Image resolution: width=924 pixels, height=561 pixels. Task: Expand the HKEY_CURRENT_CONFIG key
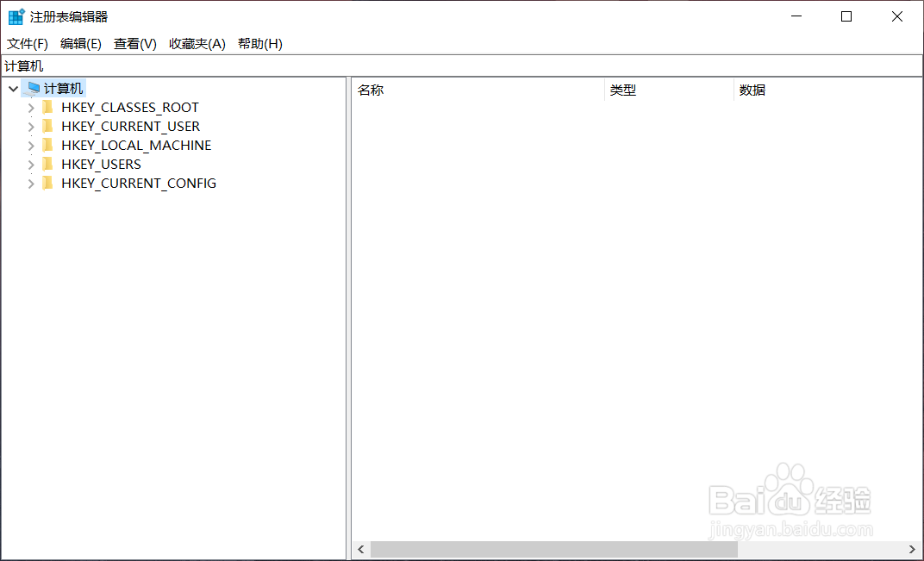click(31, 184)
